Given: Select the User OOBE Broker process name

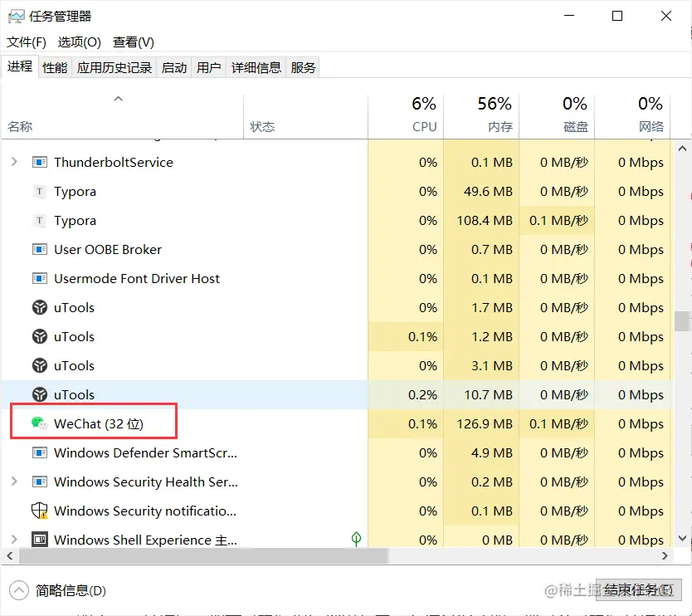Looking at the screenshot, I should coord(108,250).
